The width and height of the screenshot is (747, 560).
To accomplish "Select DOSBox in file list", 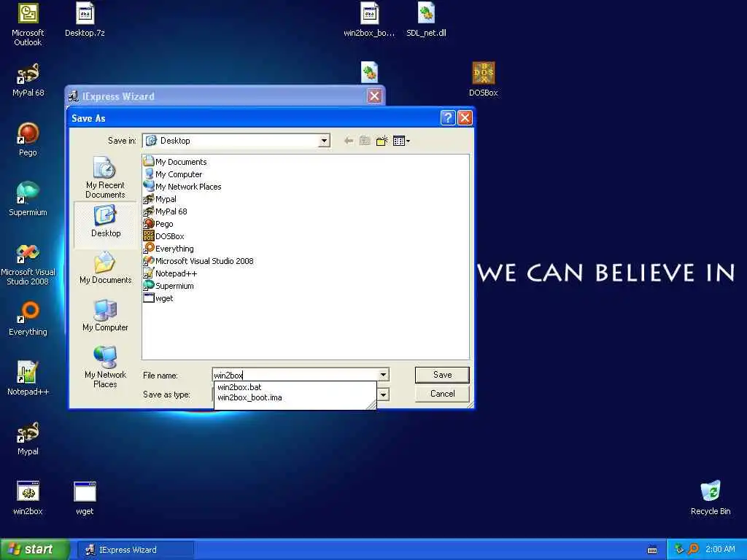I will tap(164, 236).
